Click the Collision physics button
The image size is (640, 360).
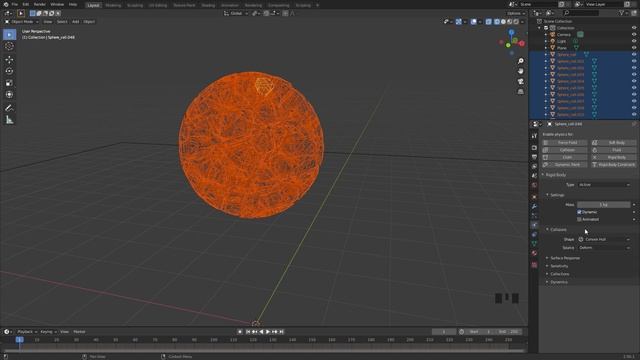click(x=565, y=150)
